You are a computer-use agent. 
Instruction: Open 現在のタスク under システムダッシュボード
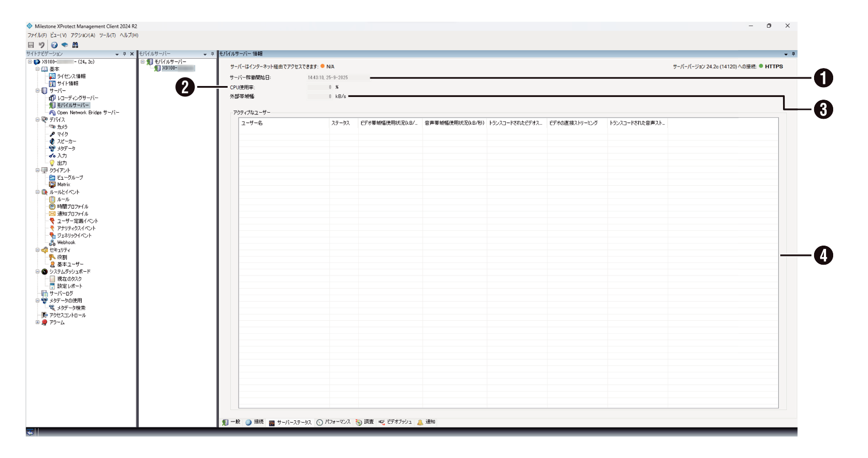[x=69, y=279]
